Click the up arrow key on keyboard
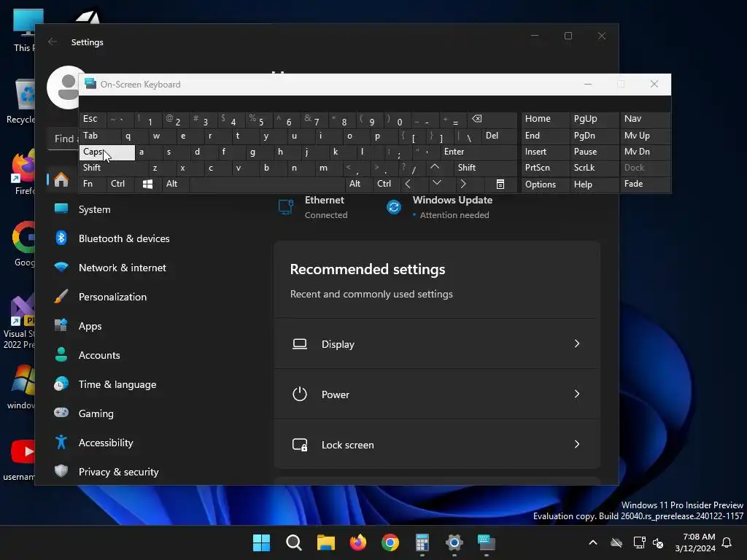Screen dimensions: 747x560 pyautogui.click(x=435, y=167)
